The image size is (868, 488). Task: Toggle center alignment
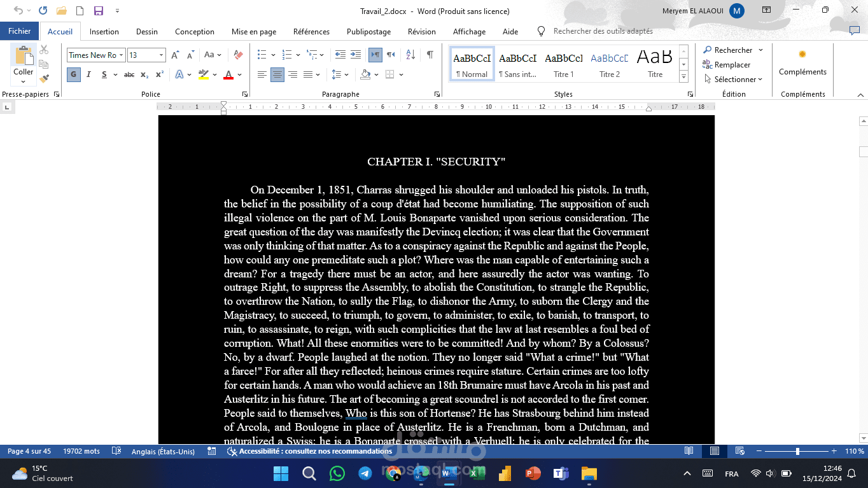[x=277, y=74]
